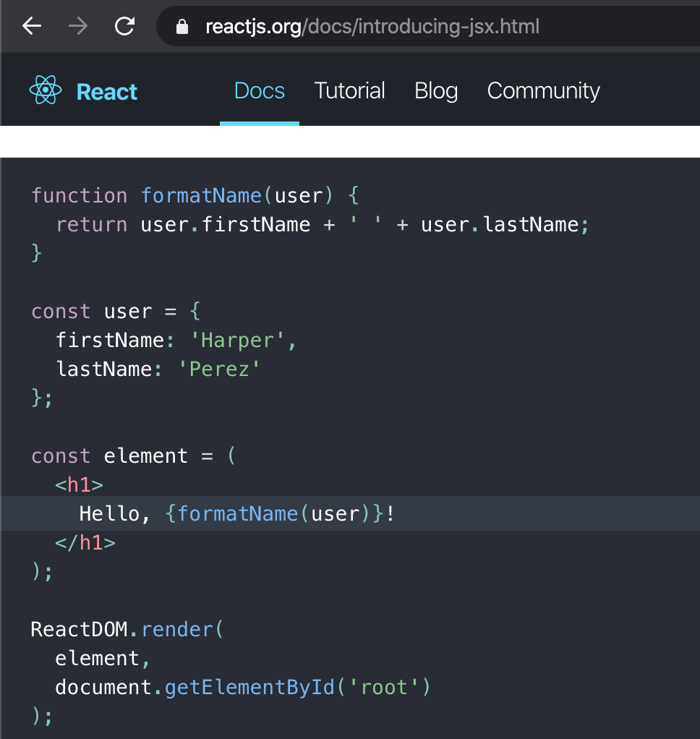Click 'firstName:' property key in user object
This screenshot has height=739, width=700.
(115, 341)
